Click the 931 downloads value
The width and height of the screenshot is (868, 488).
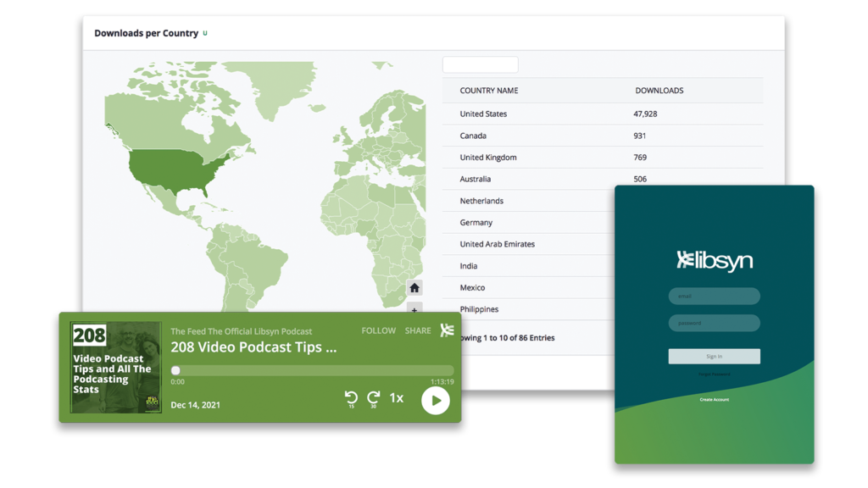640,136
